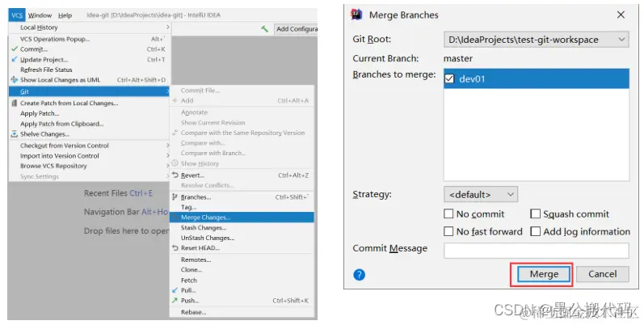This screenshot has height=325, width=644.
Task: Click the Branches icon in Git submenu
Action: pyautogui.click(x=175, y=197)
